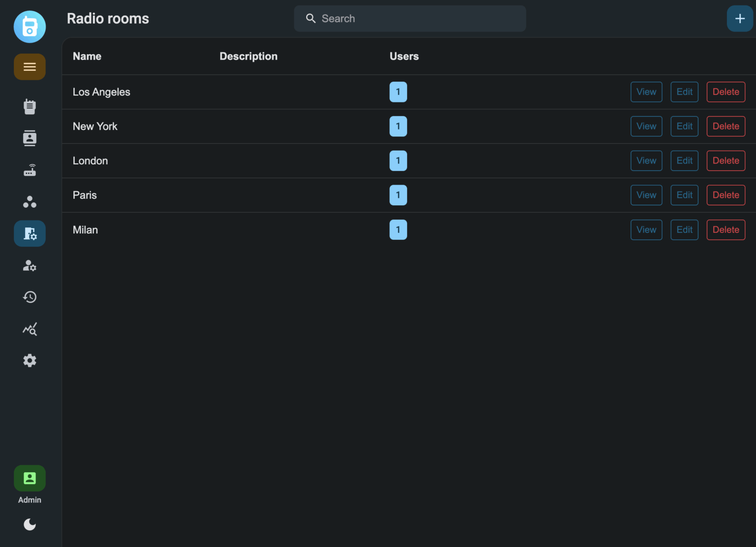Open the analytics chart search icon

click(30, 329)
